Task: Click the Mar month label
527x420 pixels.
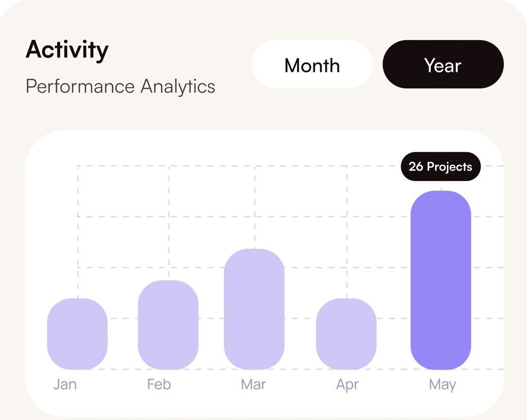Action: pos(253,385)
